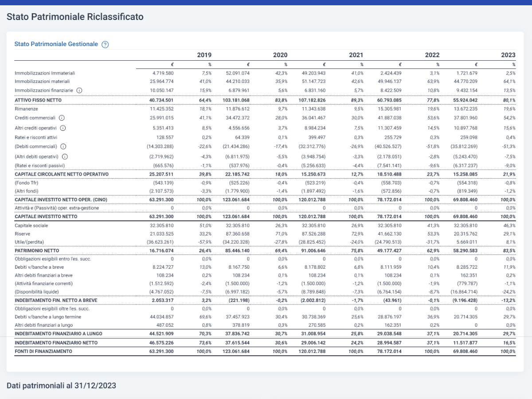Click the (Altri fondi) row label

(27, 191)
